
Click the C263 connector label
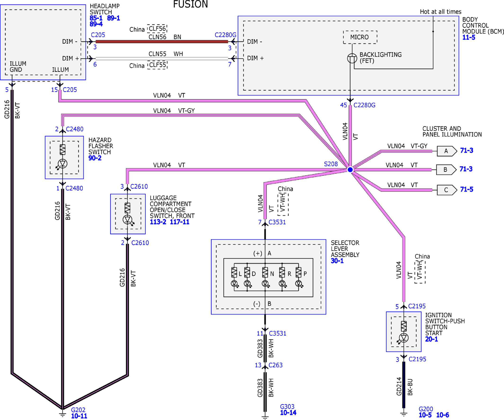click(275, 365)
